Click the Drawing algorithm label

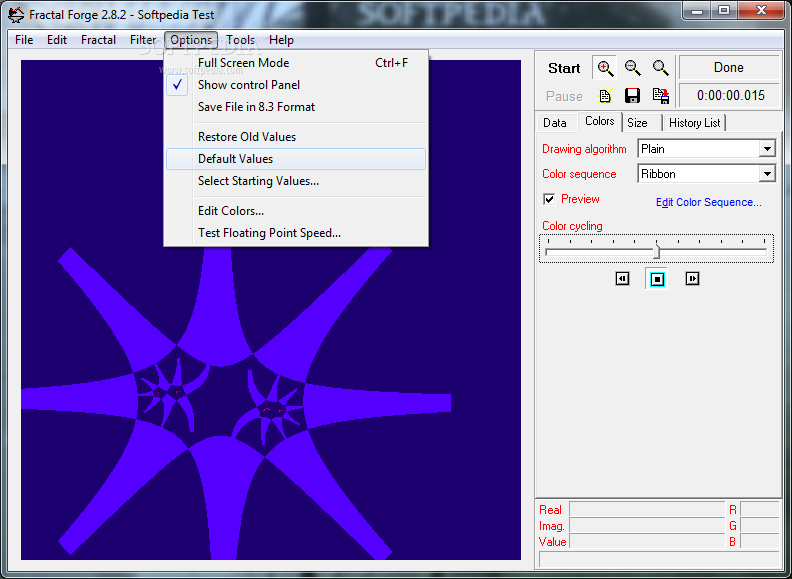tap(584, 149)
